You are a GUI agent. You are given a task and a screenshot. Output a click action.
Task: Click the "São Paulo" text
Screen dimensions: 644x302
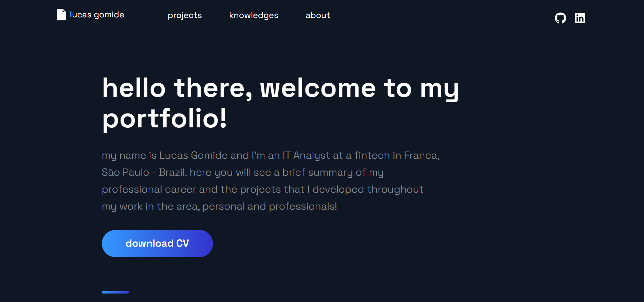tap(125, 172)
